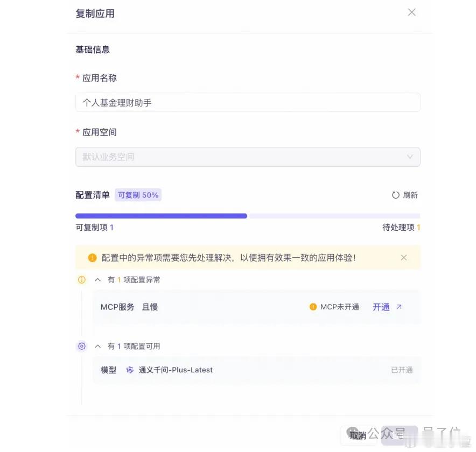Screen dimensions: 476x452
Task: Open the 应用空间 dropdown
Action: pyautogui.click(x=248, y=157)
